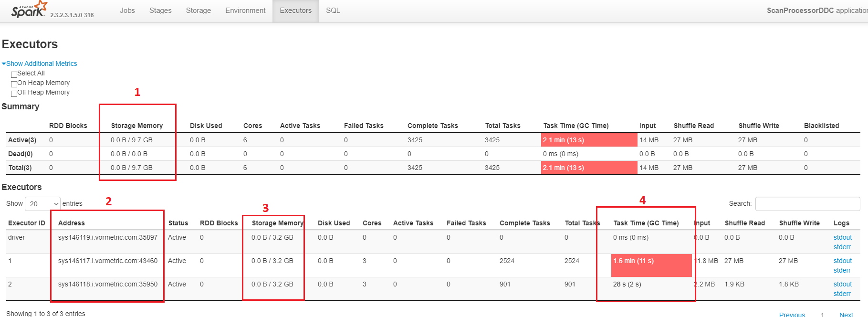Go to the Environment tab
This screenshot has width=868, height=317.
tap(245, 11)
